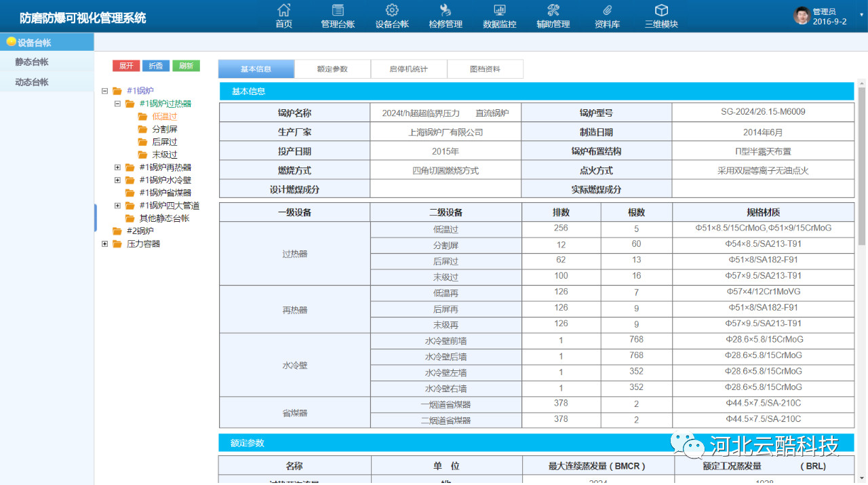
Task: Switch to the 启停机统计 tab
Action: pos(408,69)
